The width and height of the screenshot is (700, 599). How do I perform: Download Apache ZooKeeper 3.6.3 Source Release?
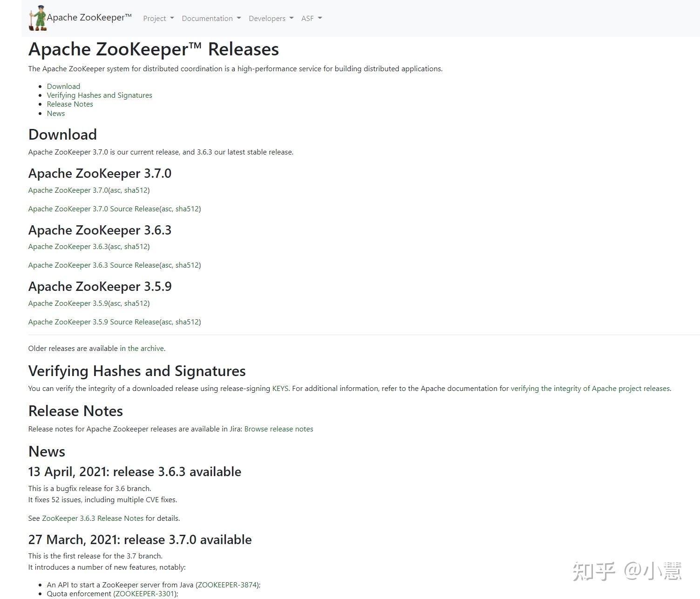94,265
